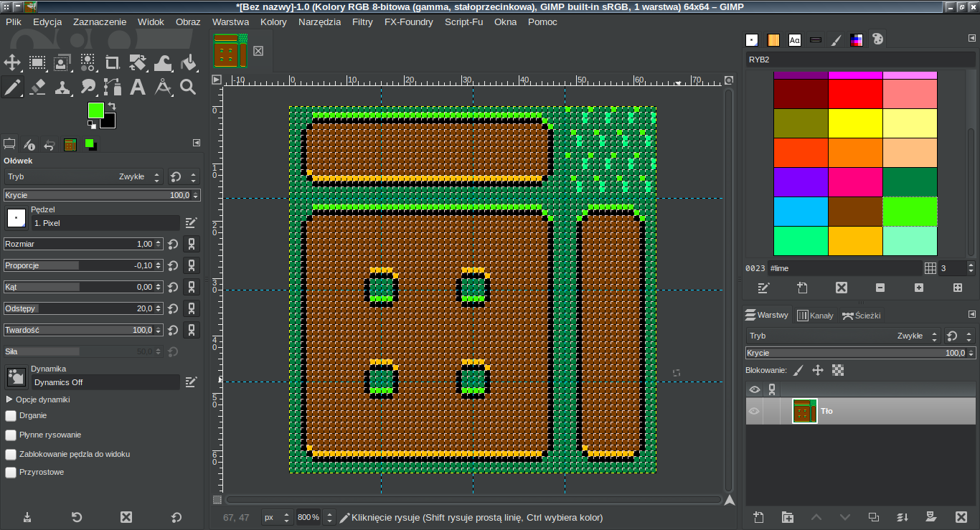Open the Images tab in the tool options dock
Screen dimensions: 980x530
tap(70, 144)
